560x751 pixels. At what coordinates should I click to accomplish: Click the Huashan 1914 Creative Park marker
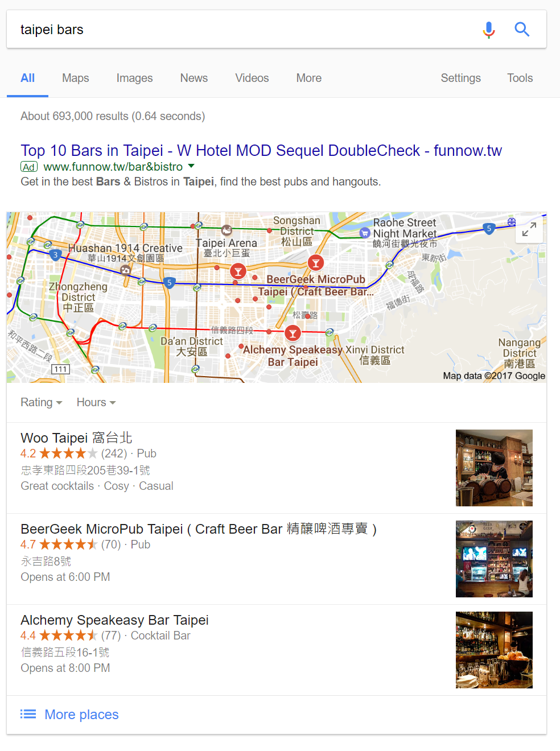click(125, 270)
